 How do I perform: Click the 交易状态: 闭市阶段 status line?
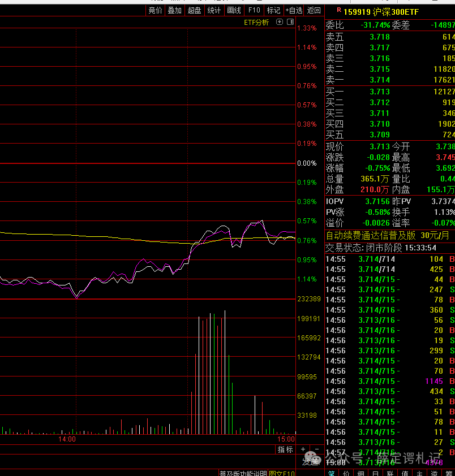381,248
